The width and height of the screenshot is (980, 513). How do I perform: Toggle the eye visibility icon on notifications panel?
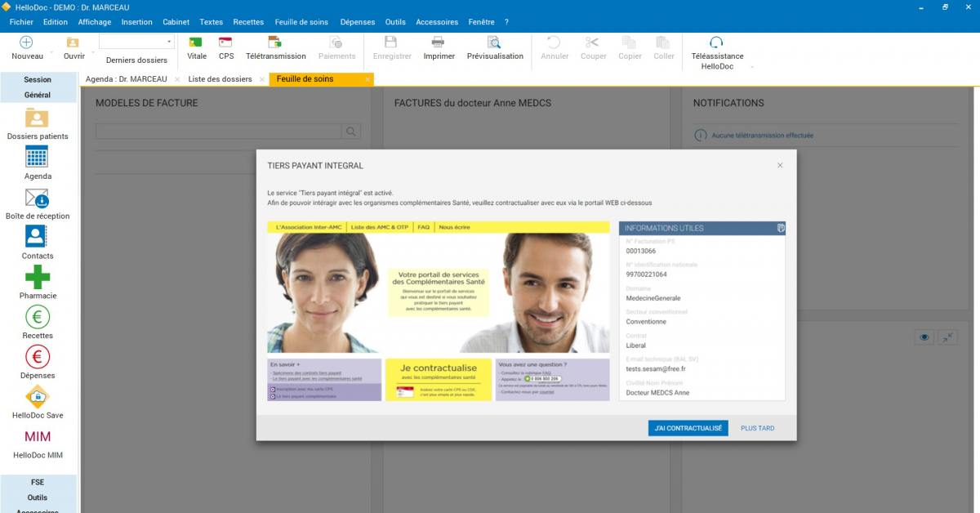pyautogui.click(x=923, y=337)
